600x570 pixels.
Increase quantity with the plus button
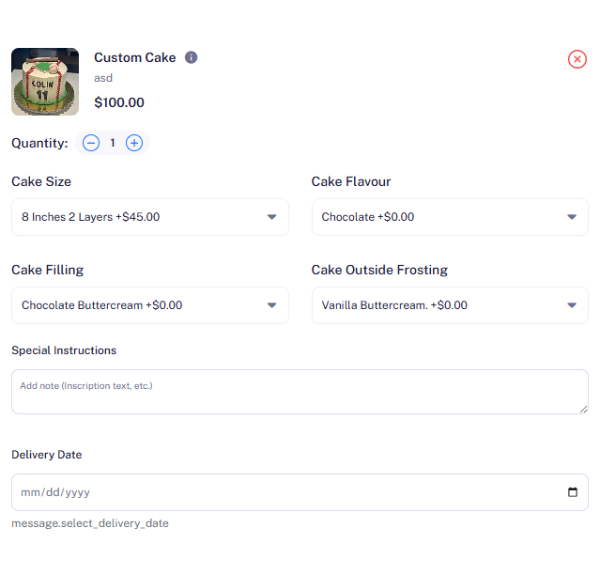pyautogui.click(x=134, y=143)
